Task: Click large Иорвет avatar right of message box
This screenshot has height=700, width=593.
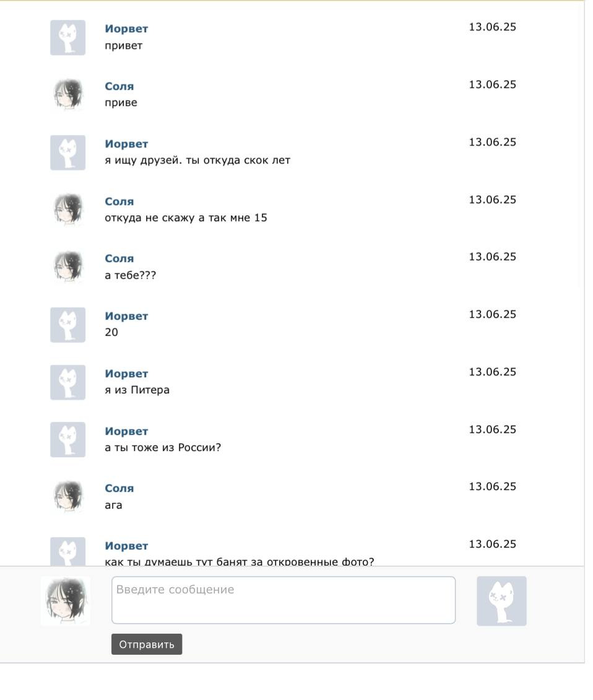Action: pyautogui.click(x=501, y=601)
